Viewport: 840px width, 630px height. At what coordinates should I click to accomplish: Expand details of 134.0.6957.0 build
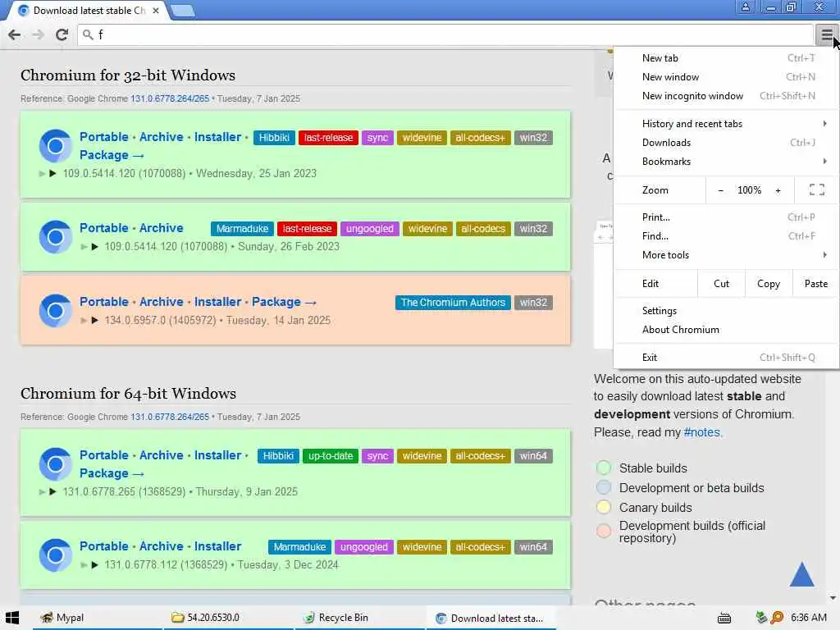94,321
